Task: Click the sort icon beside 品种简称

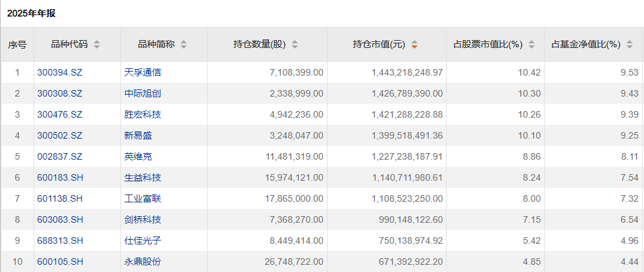Action: tap(184, 45)
